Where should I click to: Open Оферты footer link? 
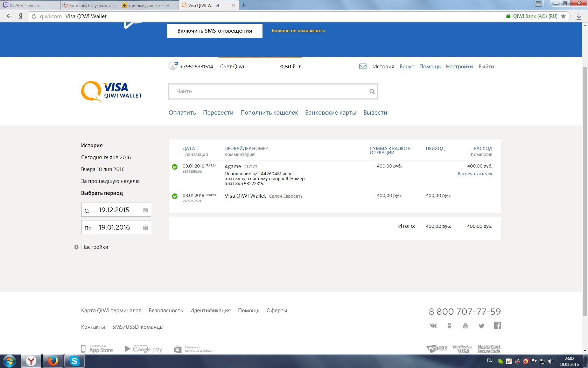click(x=277, y=311)
